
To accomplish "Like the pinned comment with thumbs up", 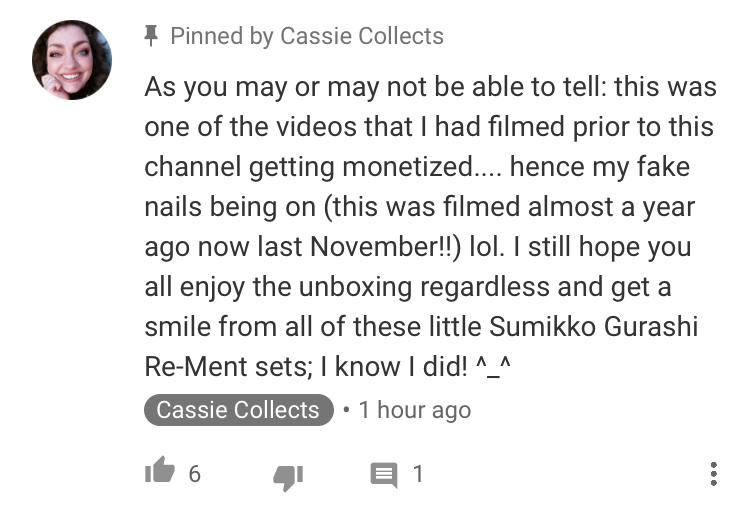I will [159, 472].
